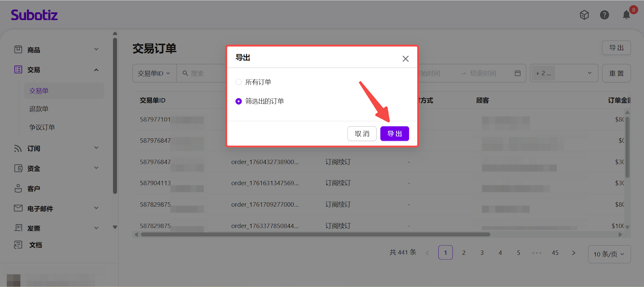Open the 文档 documents sidebar item
This screenshot has height=287, width=644.
[35, 245]
